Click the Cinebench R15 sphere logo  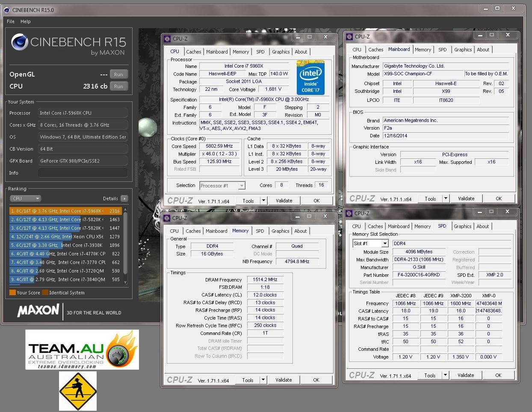[20, 42]
